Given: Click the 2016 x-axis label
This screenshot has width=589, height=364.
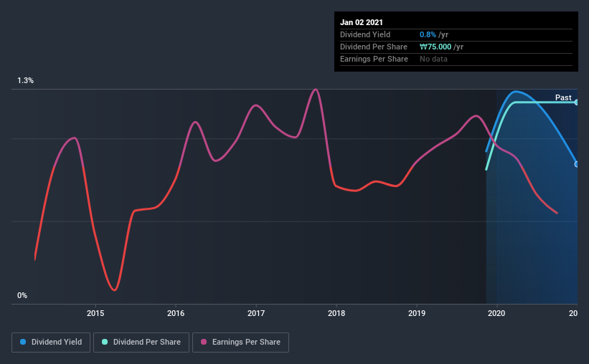Looking at the screenshot, I should point(176,313).
